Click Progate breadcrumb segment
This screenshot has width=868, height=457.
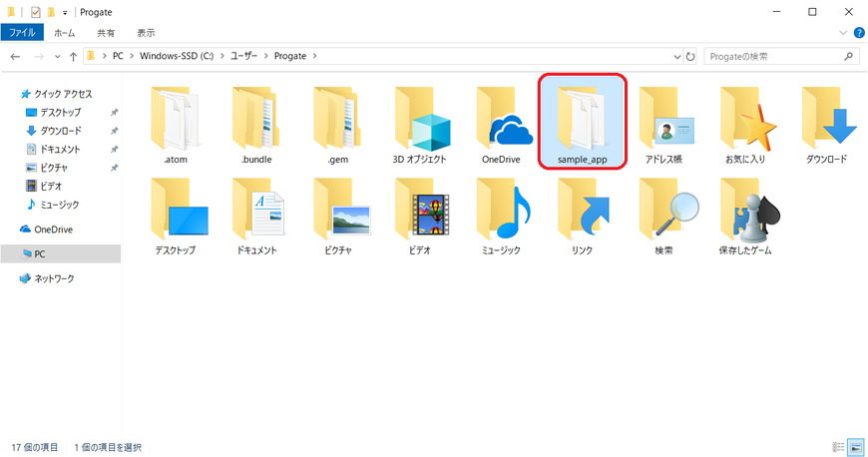click(x=290, y=56)
